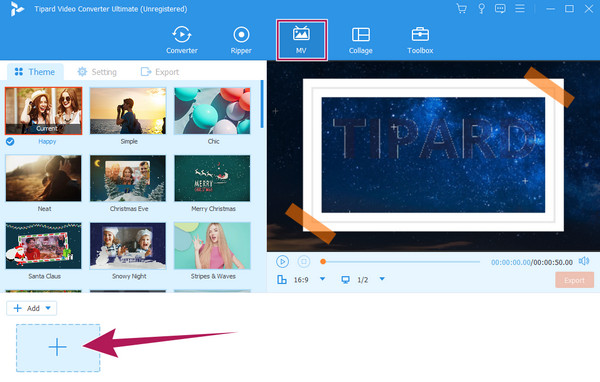This screenshot has height=382, width=600.
Task: Click the register key icon
Action: pos(481,8)
